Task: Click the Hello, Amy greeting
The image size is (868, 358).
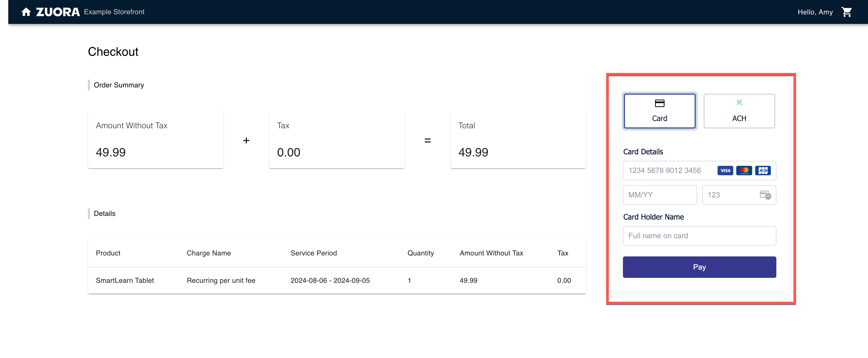Action: tap(815, 12)
